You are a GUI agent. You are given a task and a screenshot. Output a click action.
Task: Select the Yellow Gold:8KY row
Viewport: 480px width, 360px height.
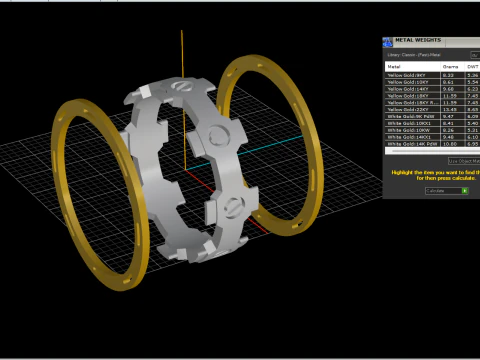point(433,75)
